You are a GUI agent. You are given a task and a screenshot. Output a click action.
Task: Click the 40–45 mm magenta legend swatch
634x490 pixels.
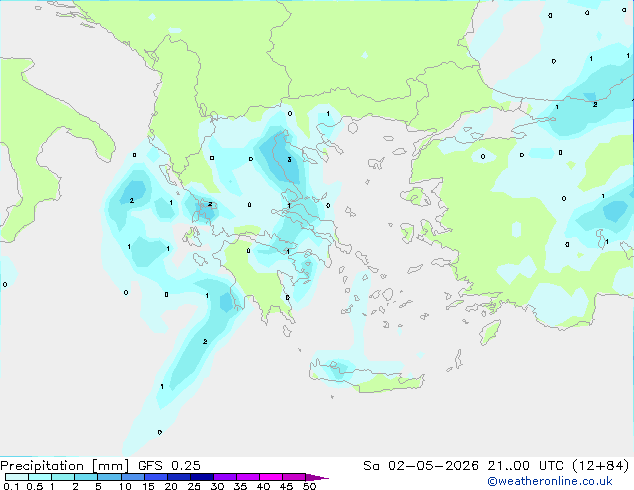[271, 477]
